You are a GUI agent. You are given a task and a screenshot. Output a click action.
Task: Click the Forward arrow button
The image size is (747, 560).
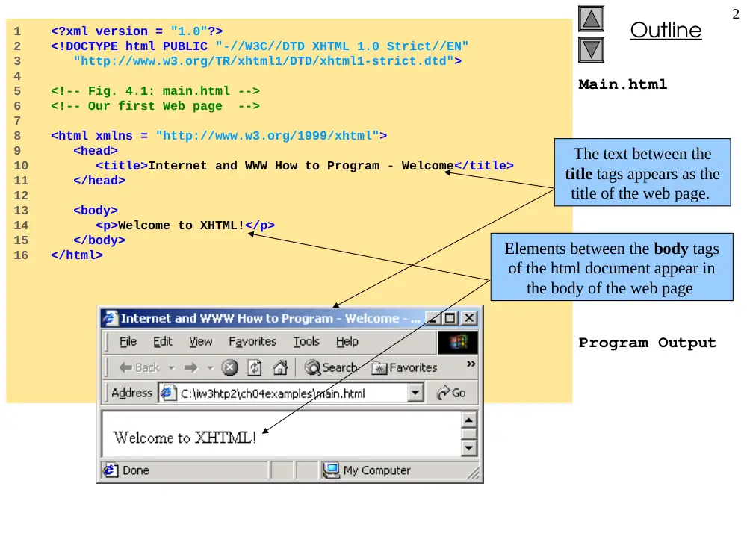(x=191, y=367)
